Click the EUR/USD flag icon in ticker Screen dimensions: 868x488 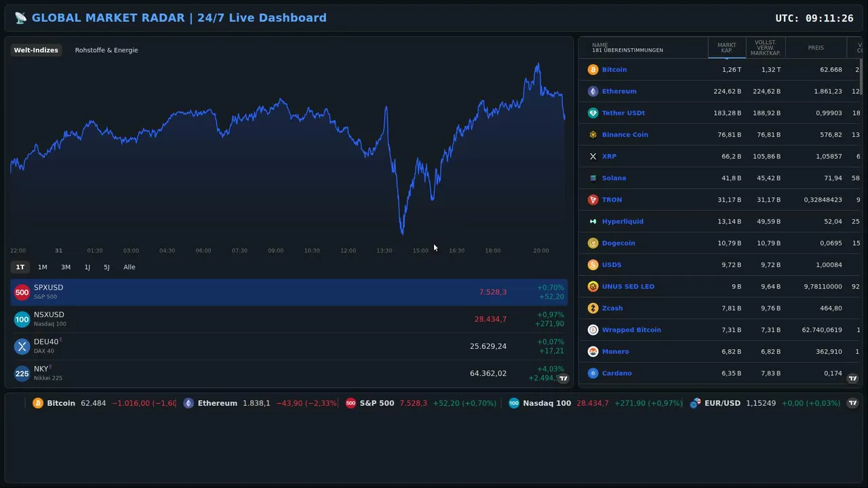tap(695, 403)
